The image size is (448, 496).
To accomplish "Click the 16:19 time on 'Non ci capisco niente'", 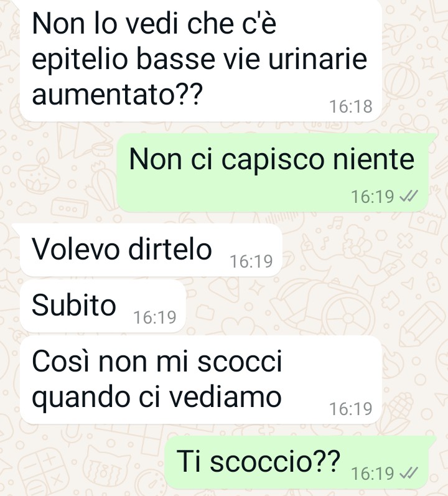I will [373, 197].
